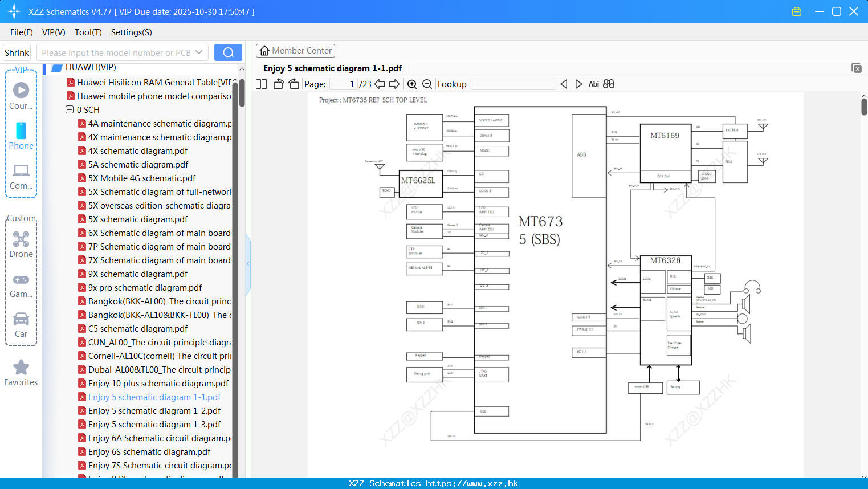868x489 pixels.
Task: Open the Favorites star
Action: point(21,373)
